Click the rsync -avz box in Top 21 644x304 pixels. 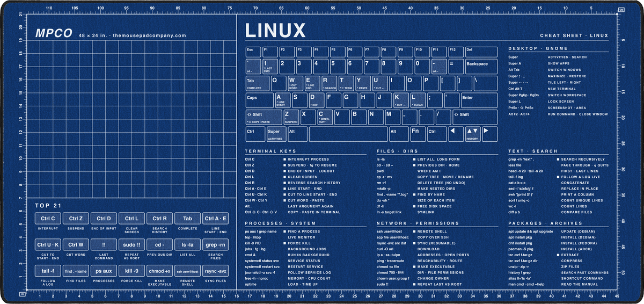pos(216,271)
